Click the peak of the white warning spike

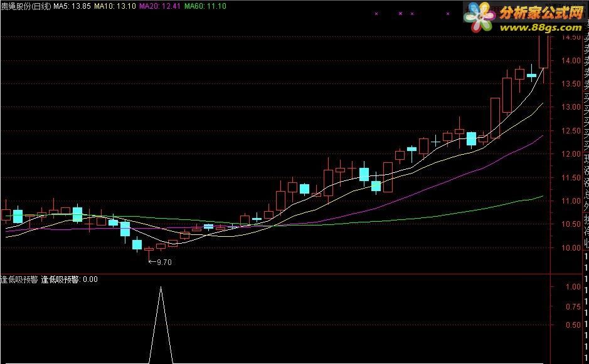coord(161,287)
